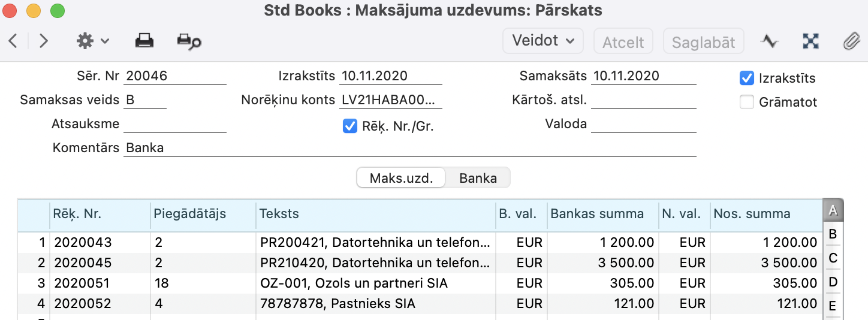
Task: Expand the Veidot dropdown
Action: tap(543, 41)
